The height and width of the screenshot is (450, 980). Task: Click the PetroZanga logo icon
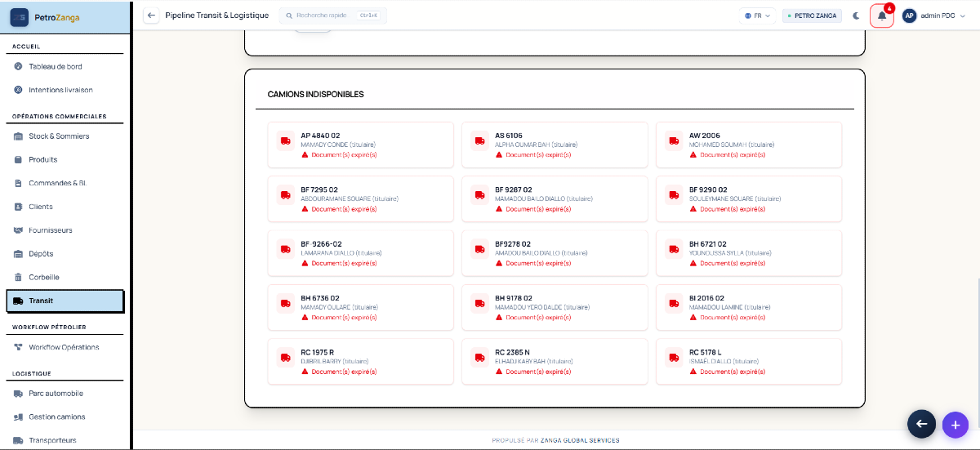tap(20, 17)
